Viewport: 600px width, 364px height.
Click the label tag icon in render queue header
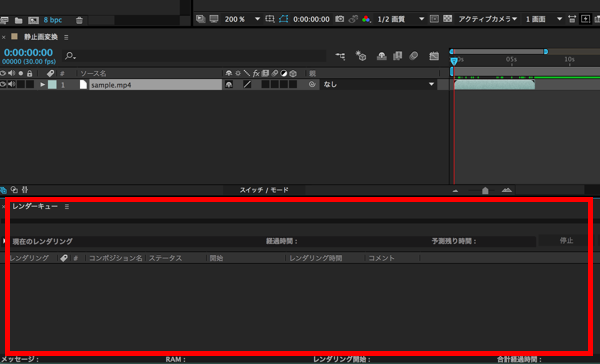click(64, 258)
